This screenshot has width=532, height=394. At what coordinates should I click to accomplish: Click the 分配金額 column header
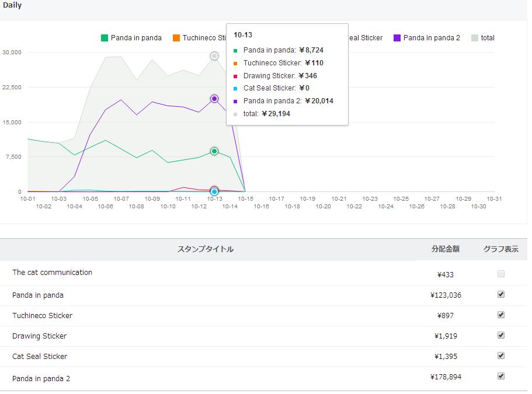pyautogui.click(x=445, y=249)
